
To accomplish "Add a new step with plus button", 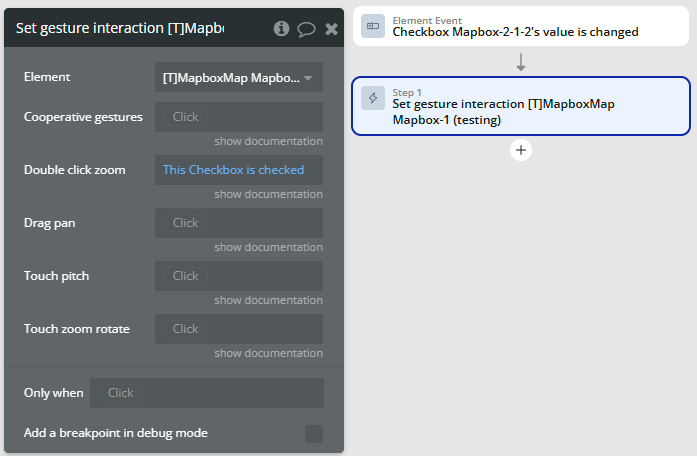I will pyautogui.click(x=521, y=150).
